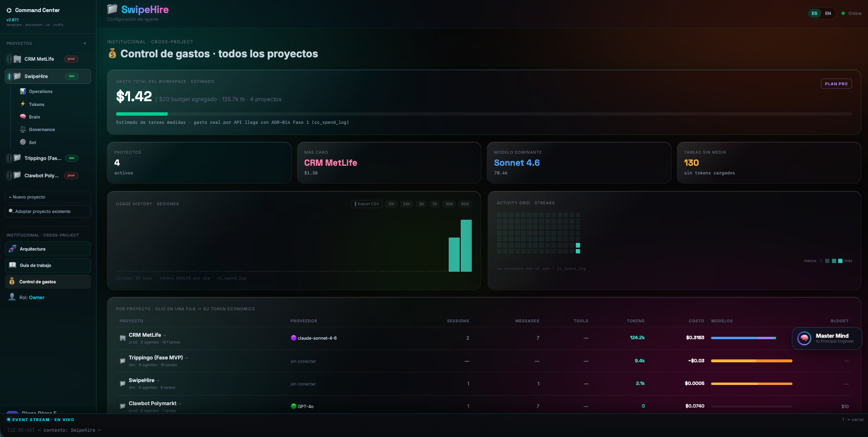Select the 7d usage range

[435, 204]
